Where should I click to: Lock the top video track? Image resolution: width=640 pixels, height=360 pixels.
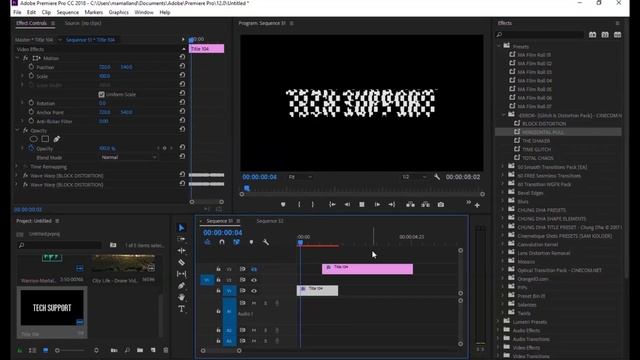point(218,269)
